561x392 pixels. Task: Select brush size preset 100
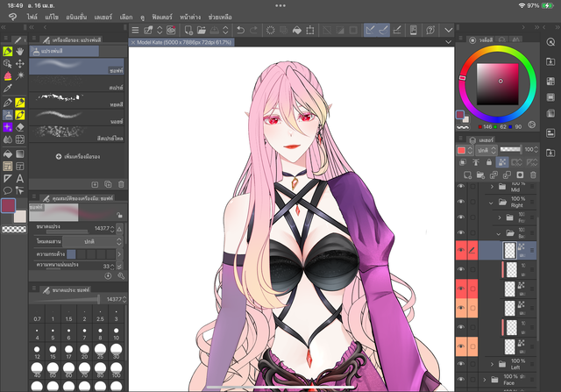(x=116, y=370)
